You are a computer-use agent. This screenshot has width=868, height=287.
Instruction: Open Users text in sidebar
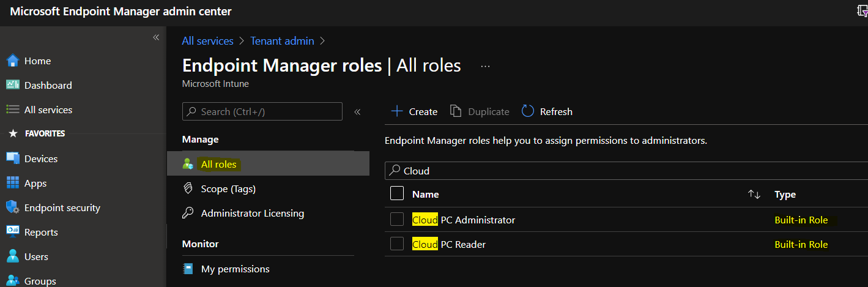click(x=36, y=257)
